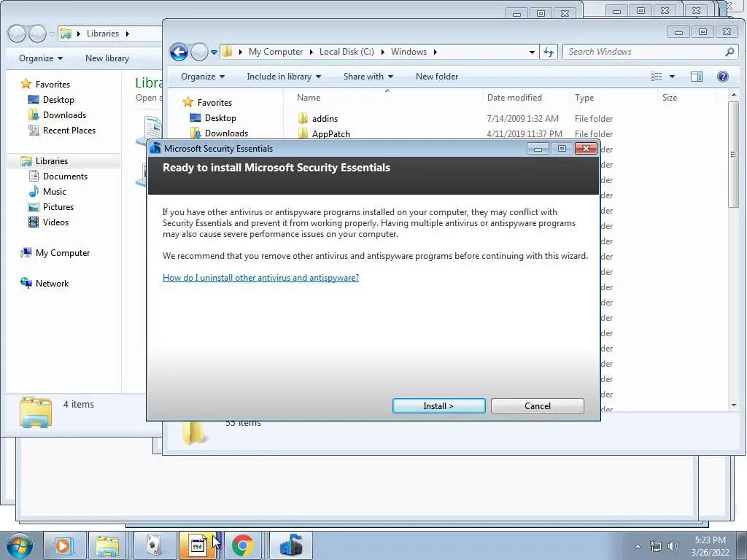The height and width of the screenshot is (560, 747).
Task: Click Downloads in Windows folder navigation pane
Action: pos(226,133)
